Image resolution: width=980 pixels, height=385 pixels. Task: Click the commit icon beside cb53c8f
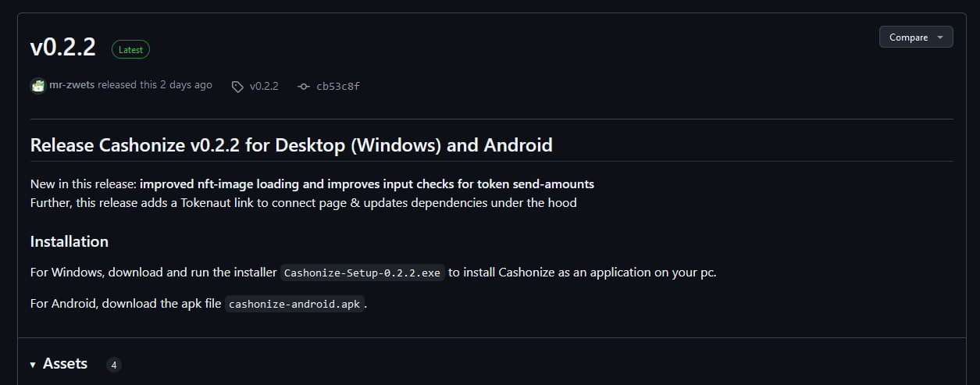[x=304, y=87]
